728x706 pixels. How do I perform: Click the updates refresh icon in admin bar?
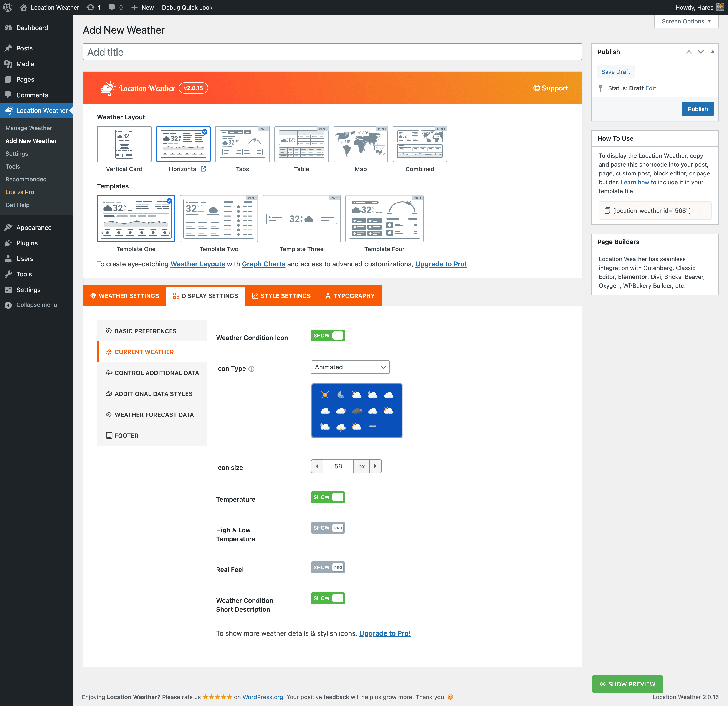click(90, 8)
